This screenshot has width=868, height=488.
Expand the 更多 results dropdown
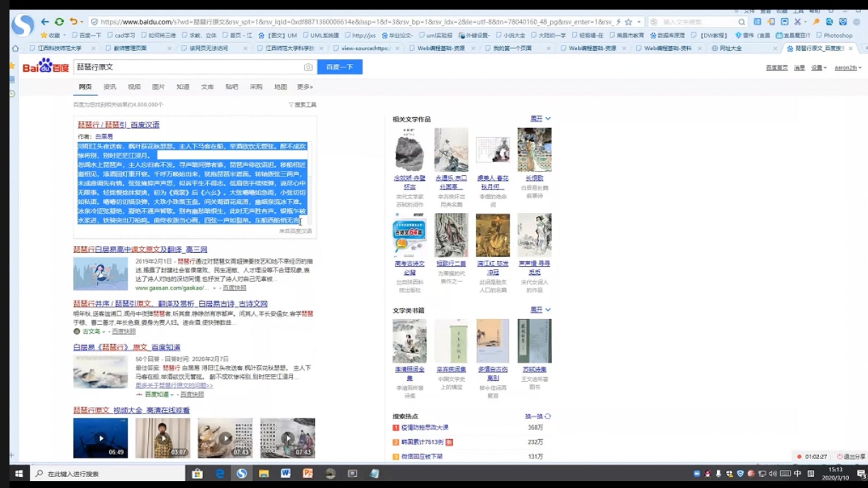[x=305, y=87]
